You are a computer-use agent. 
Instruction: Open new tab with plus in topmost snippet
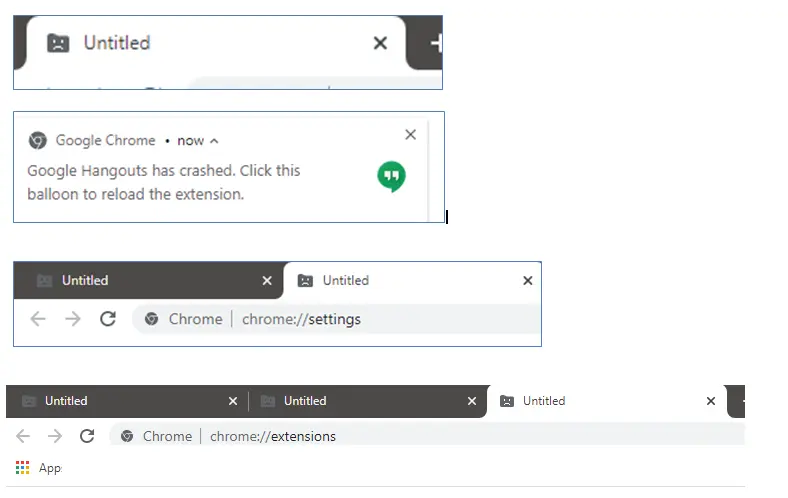pos(436,44)
